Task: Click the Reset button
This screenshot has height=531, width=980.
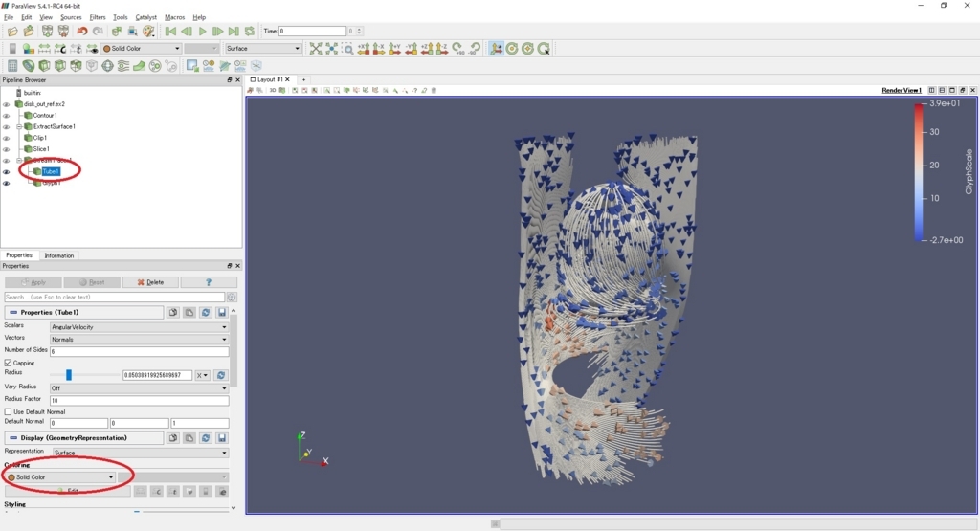Action: tap(92, 282)
